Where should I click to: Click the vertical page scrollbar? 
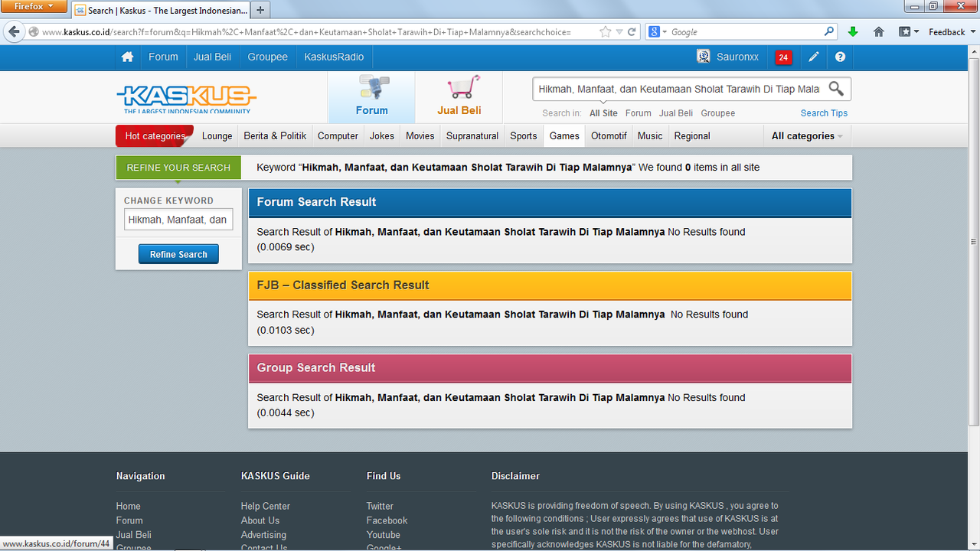coord(974,241)
